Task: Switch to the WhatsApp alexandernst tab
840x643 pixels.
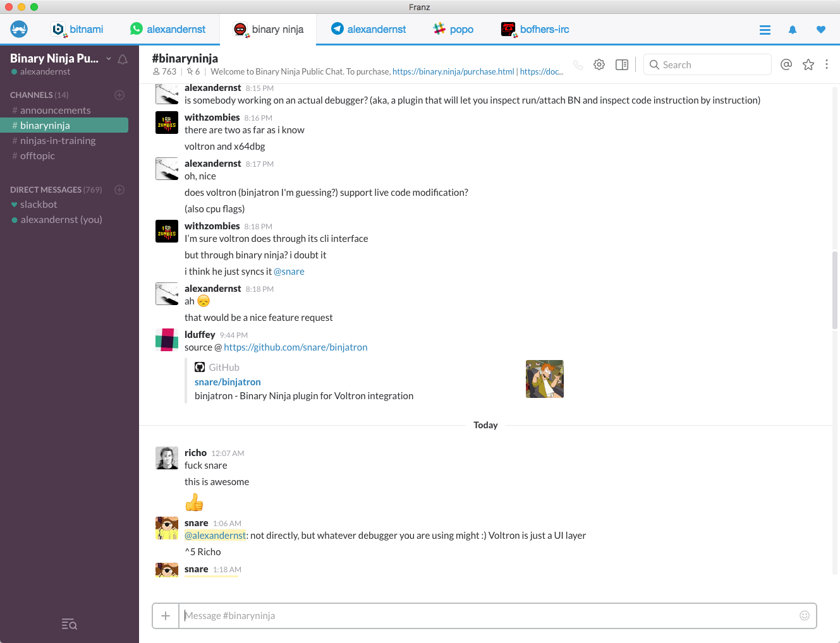Action: tap(167, 29)
